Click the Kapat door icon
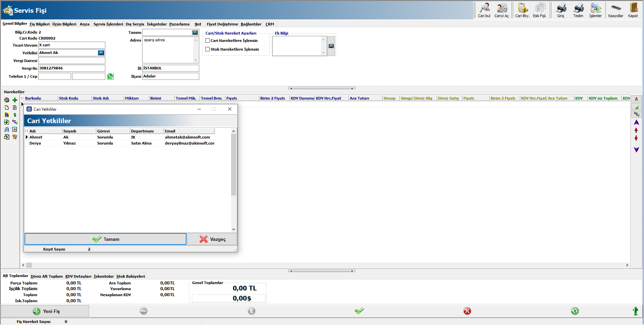The image size is (644, 325). coord(633,10)
